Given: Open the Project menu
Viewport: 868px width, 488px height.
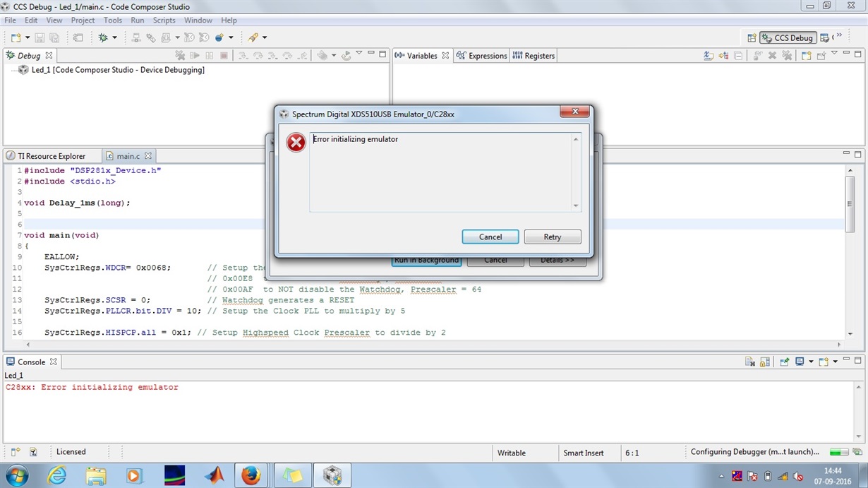Looking at the screenshot, I should tap(83, 20).
